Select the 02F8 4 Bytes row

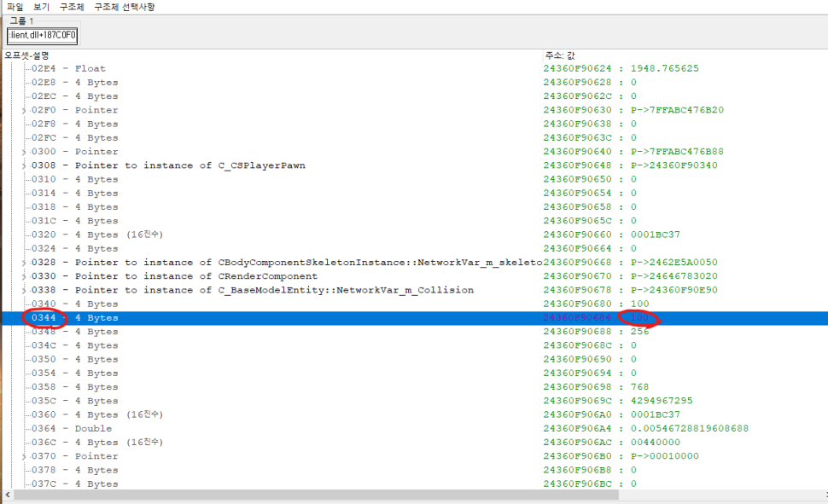pyautogui.click(x=74, y=124)
